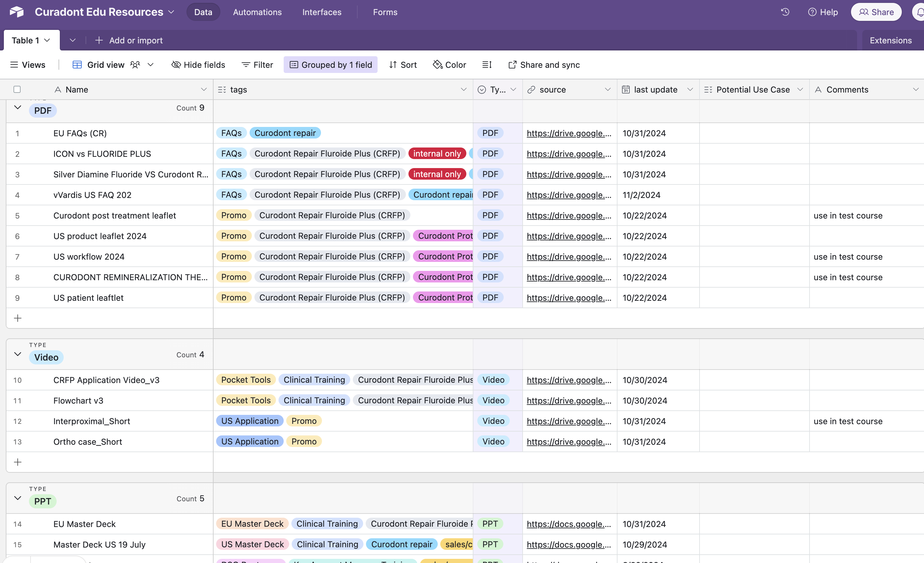Add a row to the Video group
The width and height of the screenshot is (924, 563).
[18, 462]
